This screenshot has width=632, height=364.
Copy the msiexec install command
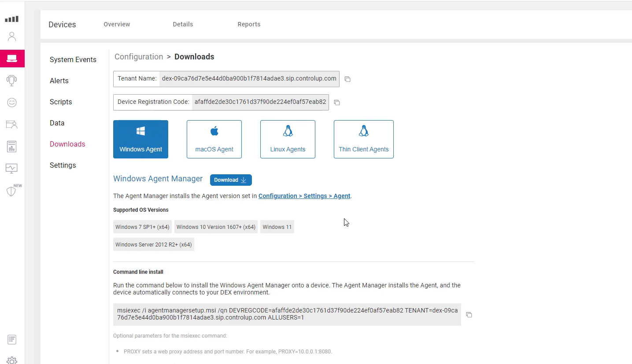469,315
